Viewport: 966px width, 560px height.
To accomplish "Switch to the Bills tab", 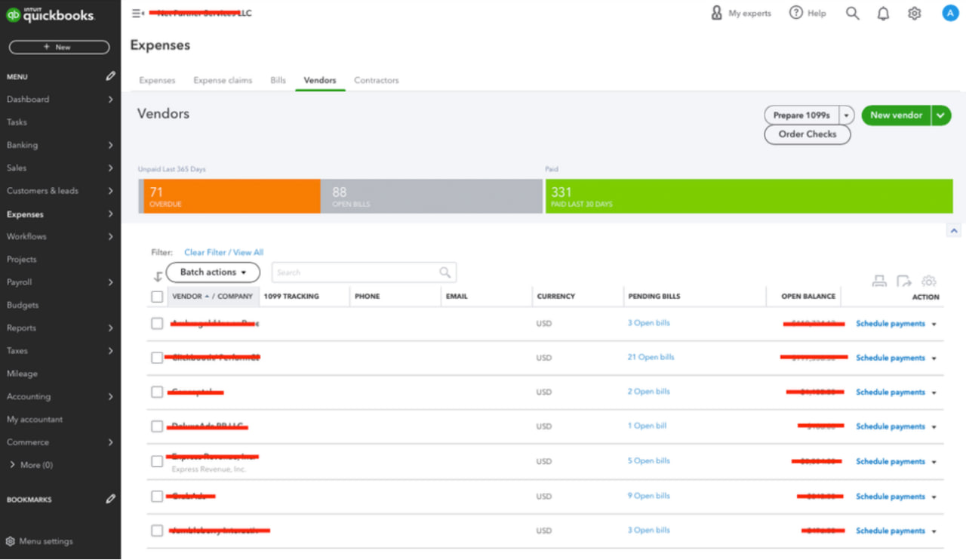I will (x=278, y=80).
